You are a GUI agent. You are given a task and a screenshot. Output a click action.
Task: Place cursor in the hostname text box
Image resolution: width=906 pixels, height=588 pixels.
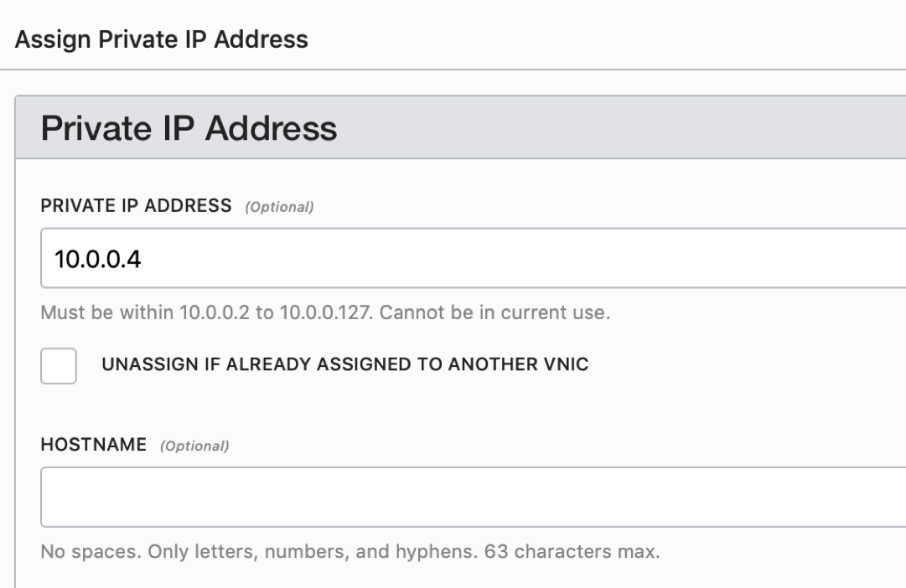pos(335,496)
